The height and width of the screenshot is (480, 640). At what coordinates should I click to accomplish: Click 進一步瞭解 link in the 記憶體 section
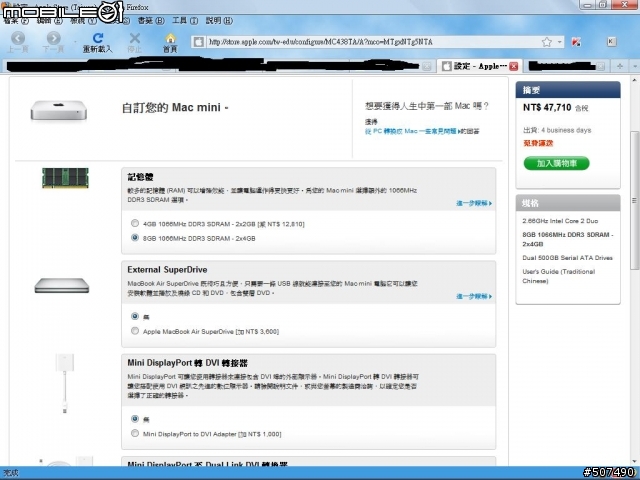(474, 203)
